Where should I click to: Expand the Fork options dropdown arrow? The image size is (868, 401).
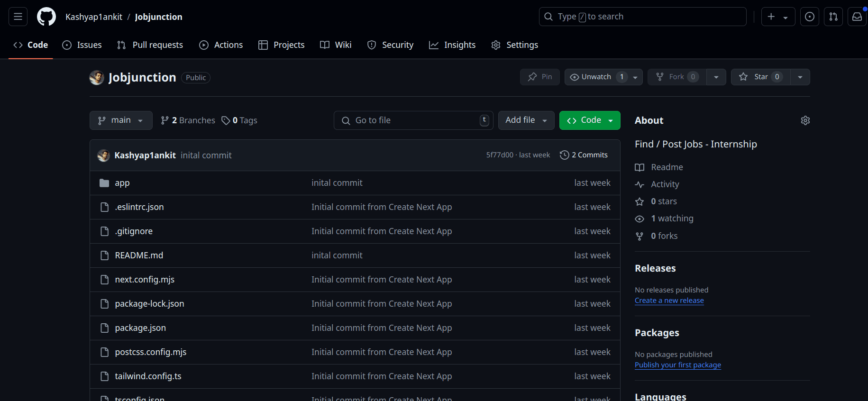tap(716, 77)
